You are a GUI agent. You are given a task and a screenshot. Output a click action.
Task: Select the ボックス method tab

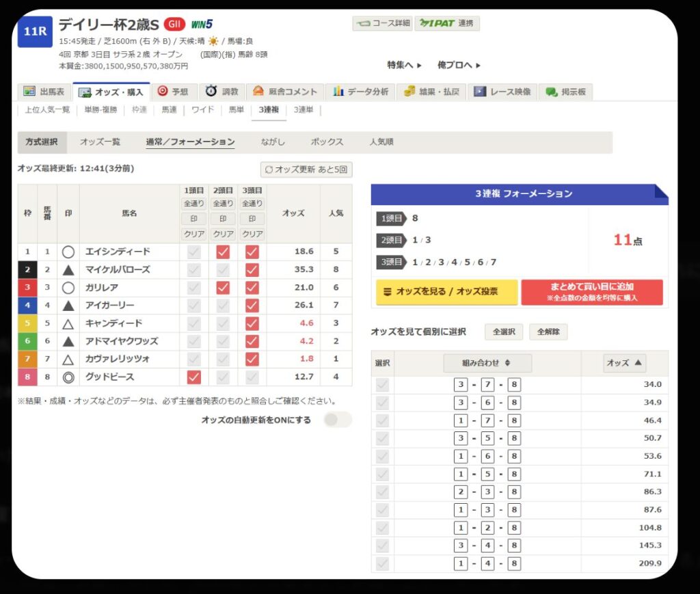[327, 142]
